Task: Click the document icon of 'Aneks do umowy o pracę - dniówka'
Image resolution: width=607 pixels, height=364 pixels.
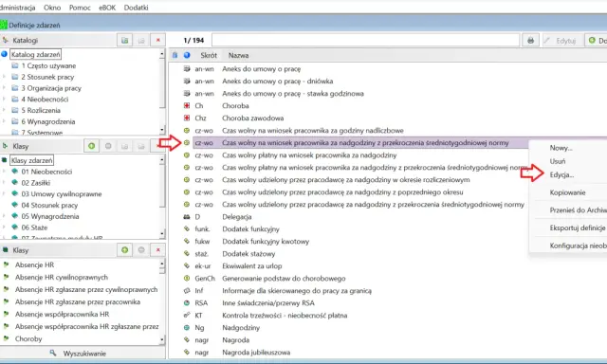Action: pos(187,82)
